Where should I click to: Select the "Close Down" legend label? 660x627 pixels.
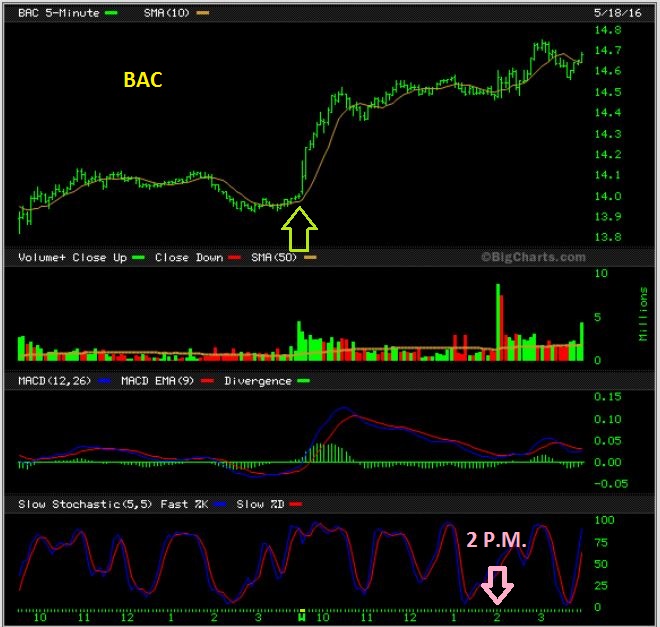coord(189,258)
